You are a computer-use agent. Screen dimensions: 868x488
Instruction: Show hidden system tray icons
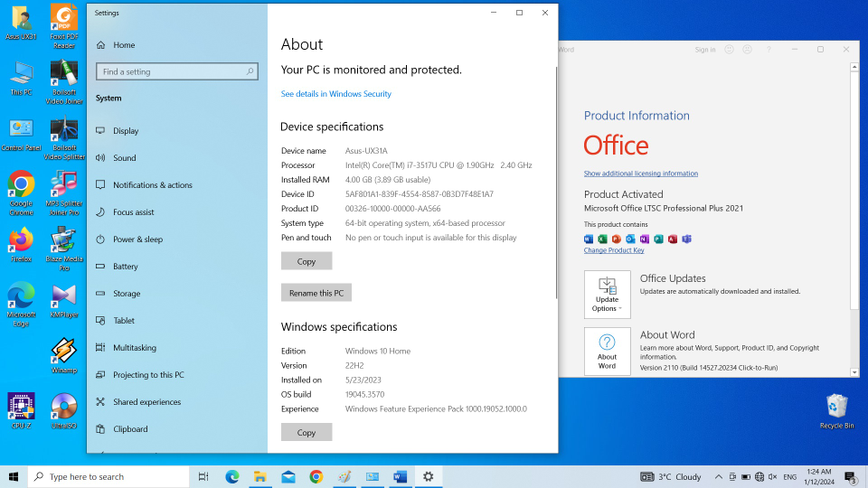[x=718, y=476]
